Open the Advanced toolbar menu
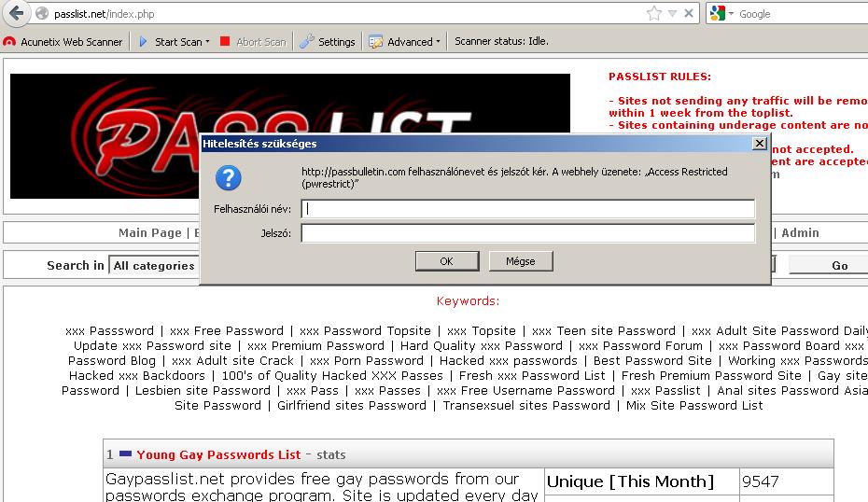Image resolution: width=868 pixels, height=502 pixels. tap(404, 41)
